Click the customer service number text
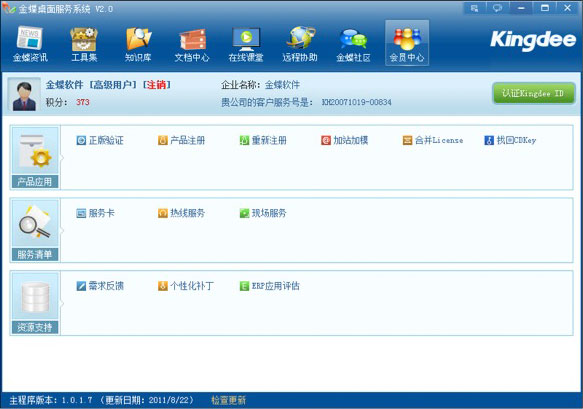 coord(357,102)
